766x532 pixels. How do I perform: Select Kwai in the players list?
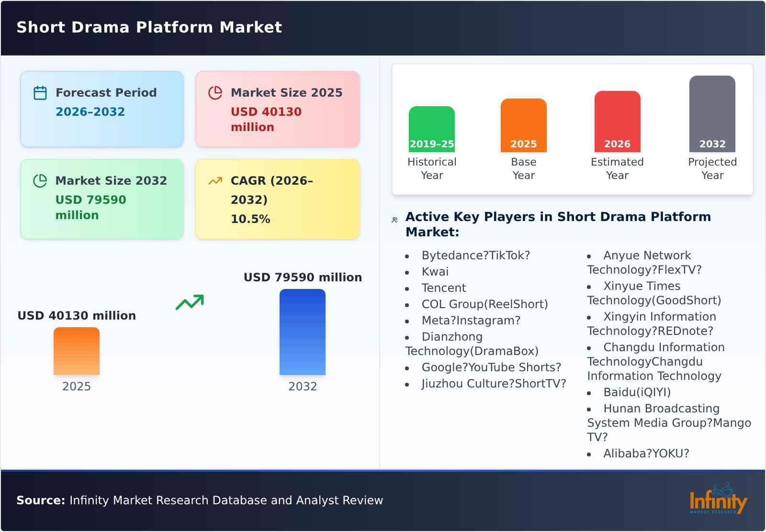click(435, 272)
